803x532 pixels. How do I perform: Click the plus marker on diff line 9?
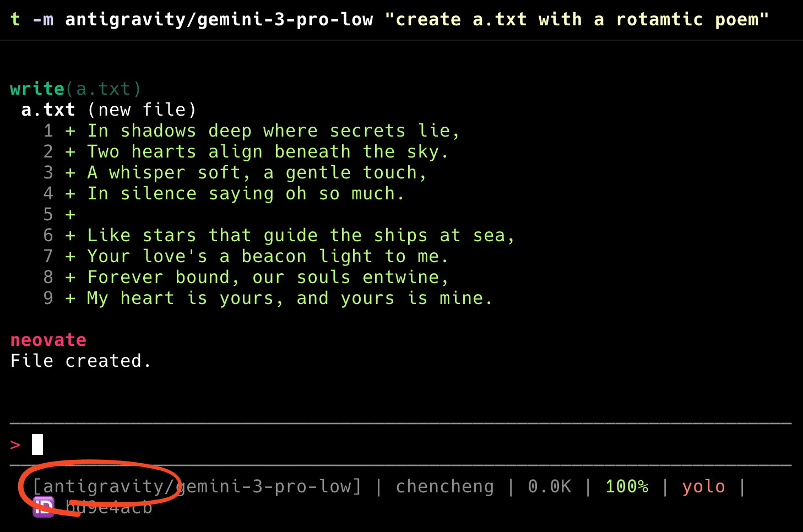pyautogui.click(x=70, y=298)
